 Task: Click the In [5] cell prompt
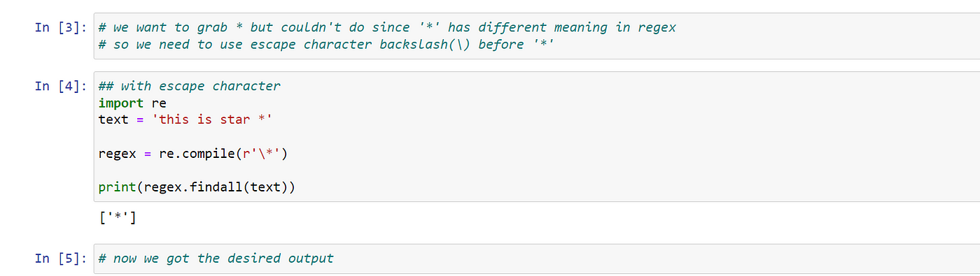pyautogui.click(x=60, y=259)
